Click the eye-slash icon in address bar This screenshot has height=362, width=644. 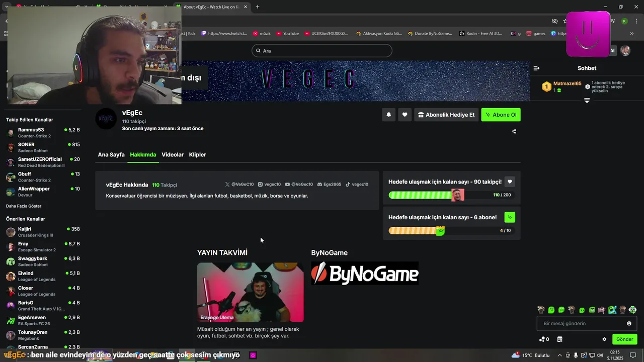pyautogui.click(x=554, y=21)
